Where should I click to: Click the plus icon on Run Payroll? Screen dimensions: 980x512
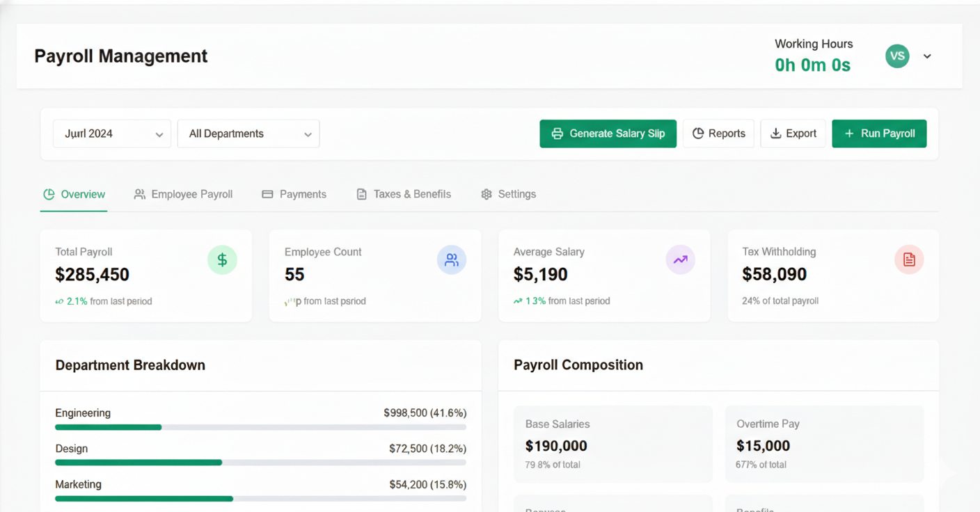(848, 134)
